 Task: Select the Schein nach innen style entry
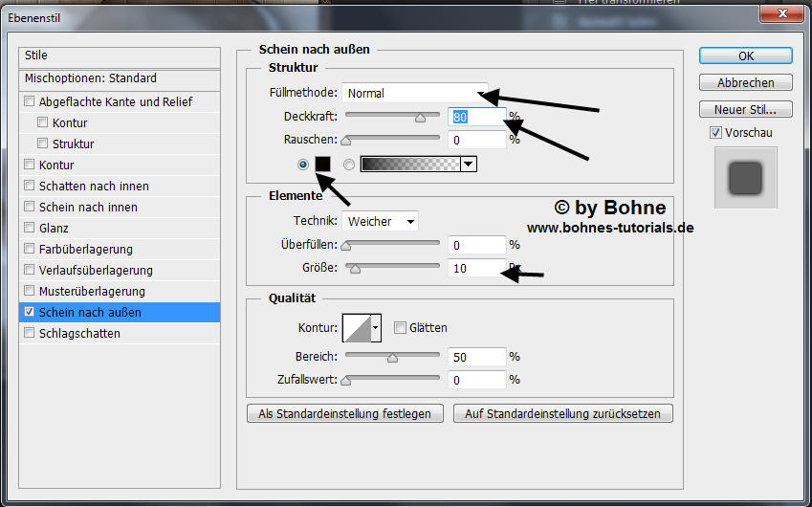[x=88, y=208]
